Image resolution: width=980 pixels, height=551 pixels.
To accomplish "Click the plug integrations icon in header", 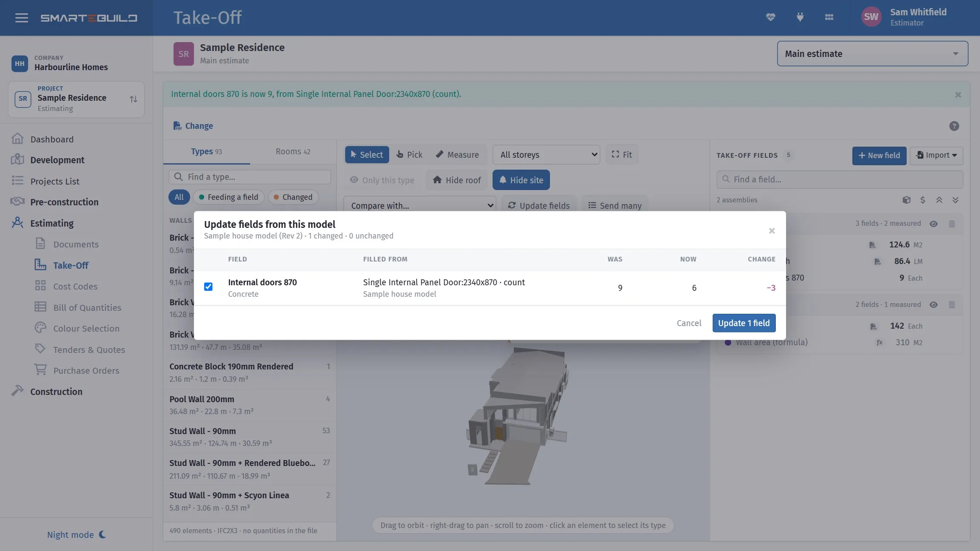I will coord(800,17).
